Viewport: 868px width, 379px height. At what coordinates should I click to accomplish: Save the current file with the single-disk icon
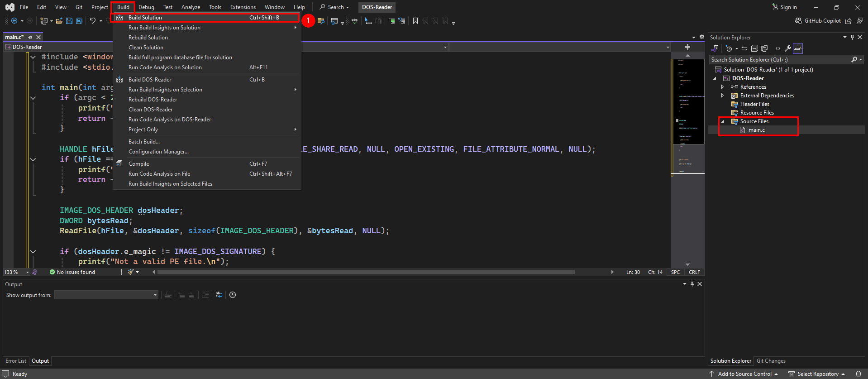[x=69, y=21]
